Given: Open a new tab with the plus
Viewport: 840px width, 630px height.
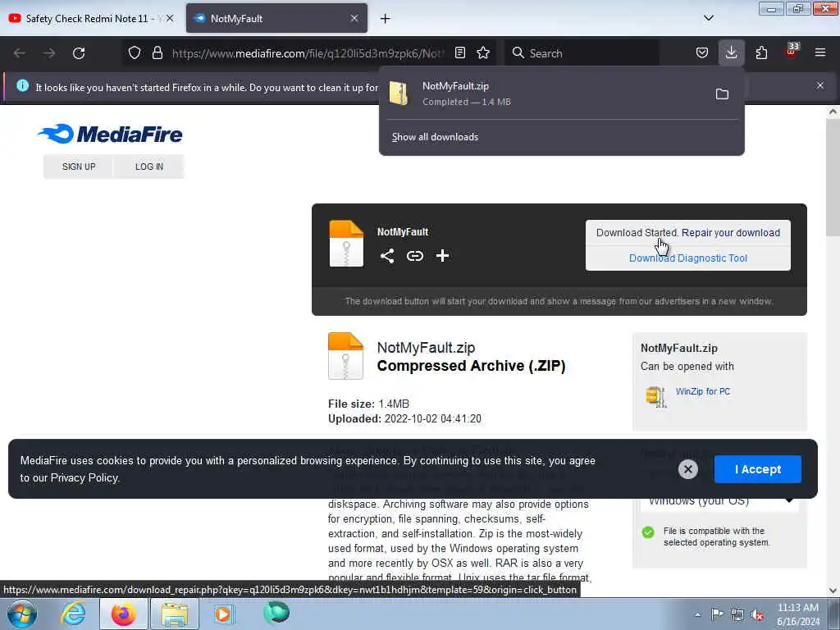Looking at the screenshot, I should pos(386,19).
